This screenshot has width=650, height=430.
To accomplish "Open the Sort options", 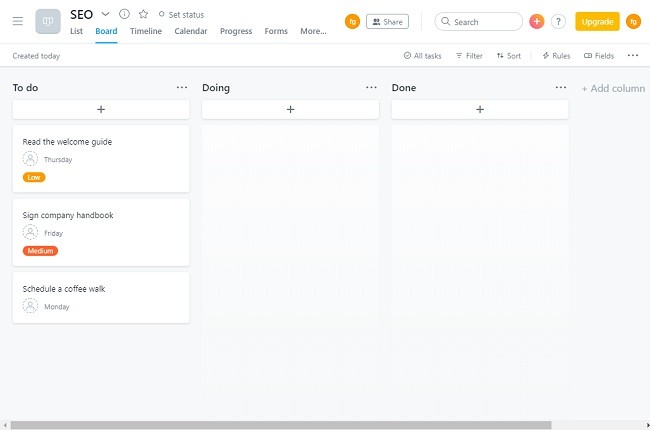I will click(509, 56).
